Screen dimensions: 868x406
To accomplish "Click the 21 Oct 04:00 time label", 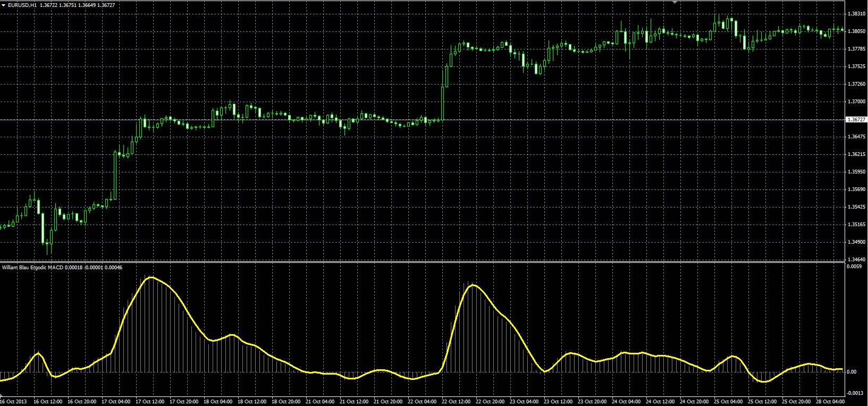I will click(x=320, y=402).
